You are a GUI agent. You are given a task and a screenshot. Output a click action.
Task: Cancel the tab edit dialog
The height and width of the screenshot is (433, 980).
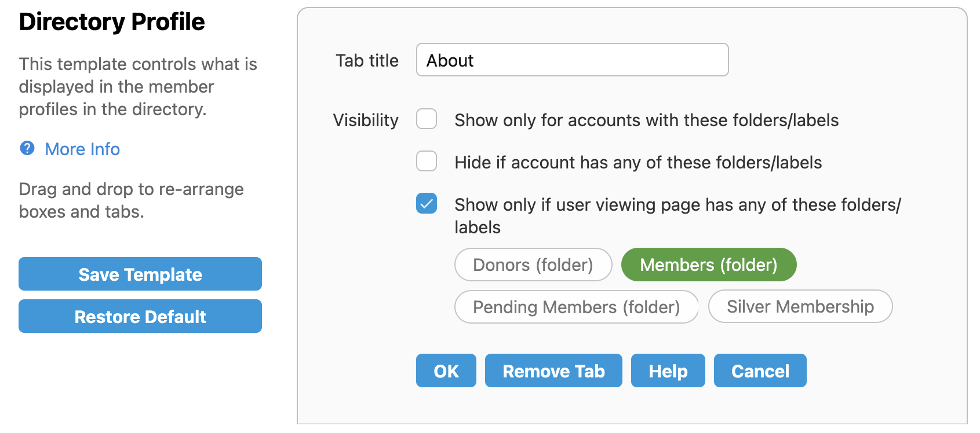(760, 371)
